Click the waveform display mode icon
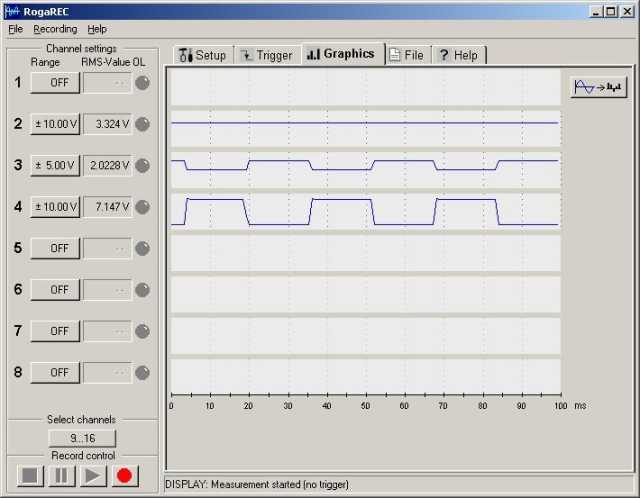 [x=598, y=88]
